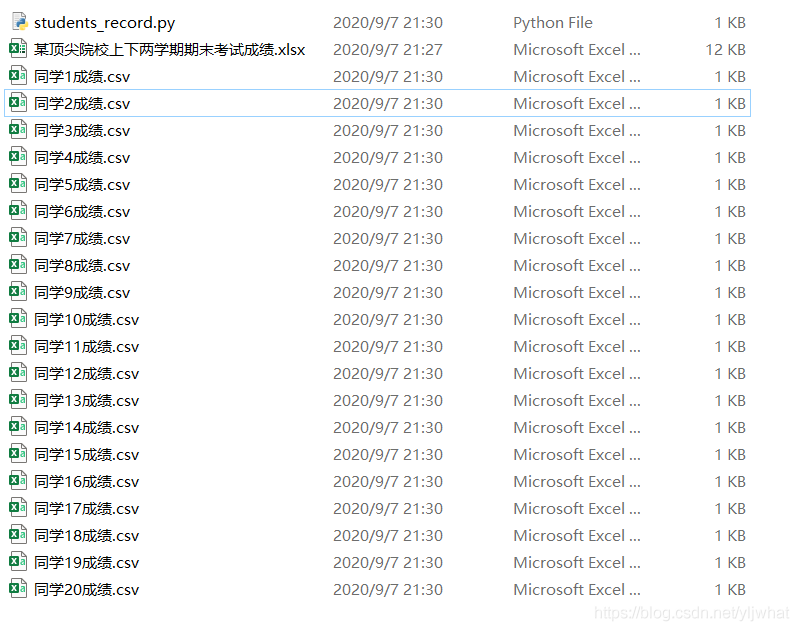Screen dimensions: 799x631
Task: Click the date cell of 同学20成绩.csv
Action: click(x=388, y=590)
